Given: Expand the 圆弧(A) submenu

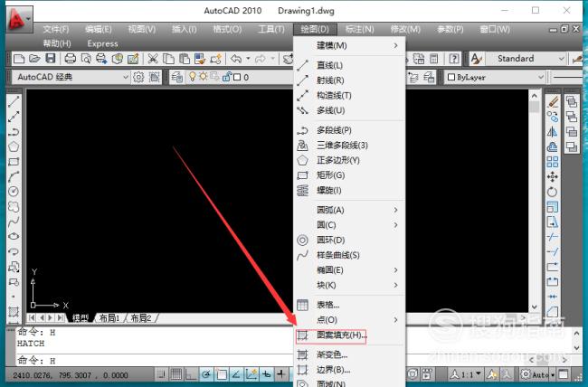Looking at the screenshot, I should pyautogui.click(x=349, y=210).
